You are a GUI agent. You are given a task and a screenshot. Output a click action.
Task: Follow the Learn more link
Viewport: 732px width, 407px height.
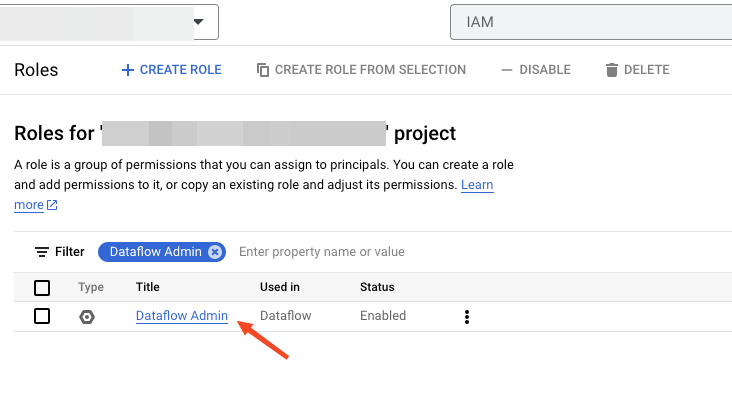[x=477, y=186]
